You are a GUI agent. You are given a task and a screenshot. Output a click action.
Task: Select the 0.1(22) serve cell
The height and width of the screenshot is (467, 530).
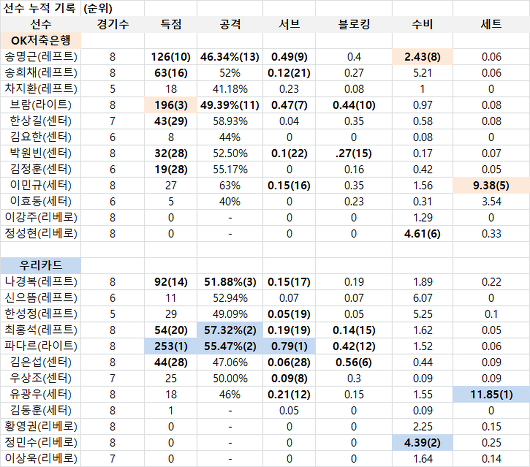click(x=289, y=153)
